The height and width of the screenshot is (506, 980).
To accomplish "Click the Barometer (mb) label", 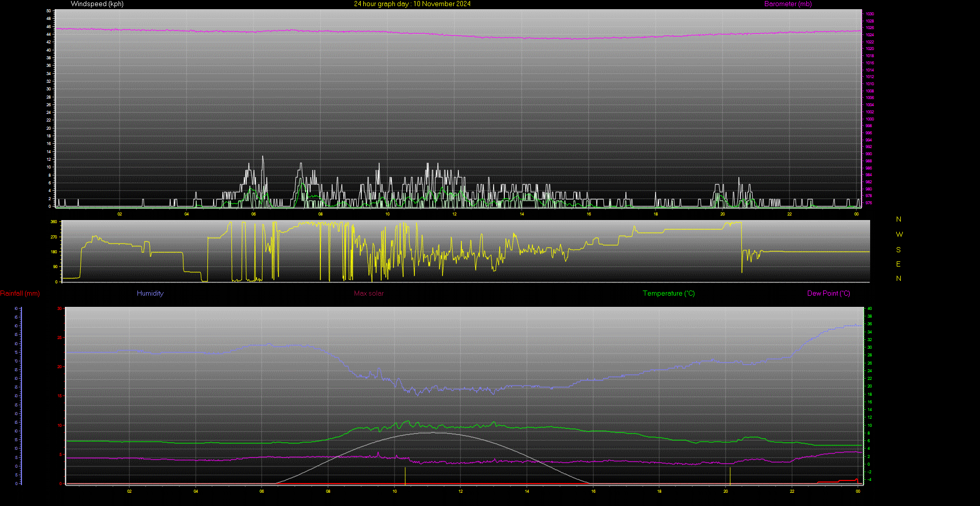I will pyautogui.click(x=788, y=4).
